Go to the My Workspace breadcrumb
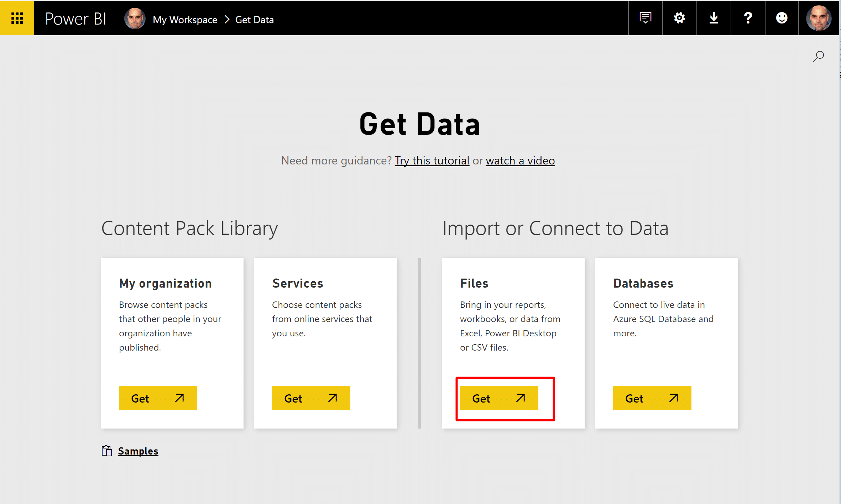The height and width of the screenshot is (504, 841). (x=185, y=20)
